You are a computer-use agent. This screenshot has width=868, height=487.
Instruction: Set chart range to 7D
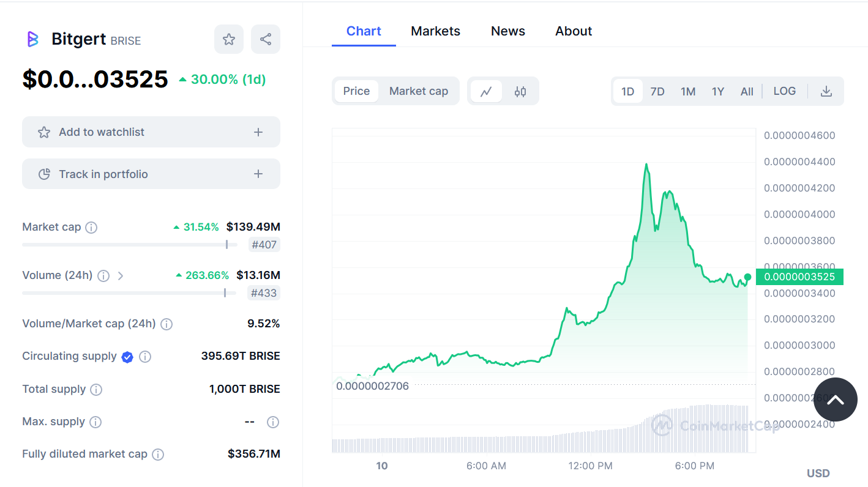[657, 91]
